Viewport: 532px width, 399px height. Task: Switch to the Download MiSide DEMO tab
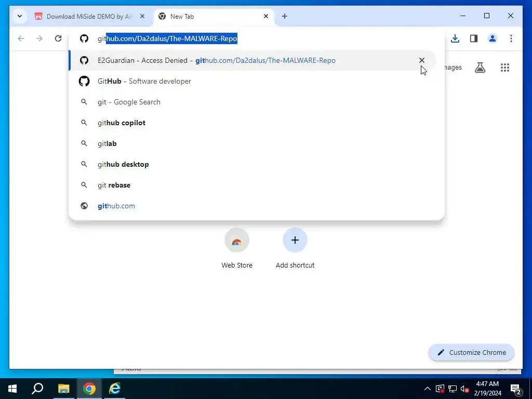pos(89,16)
